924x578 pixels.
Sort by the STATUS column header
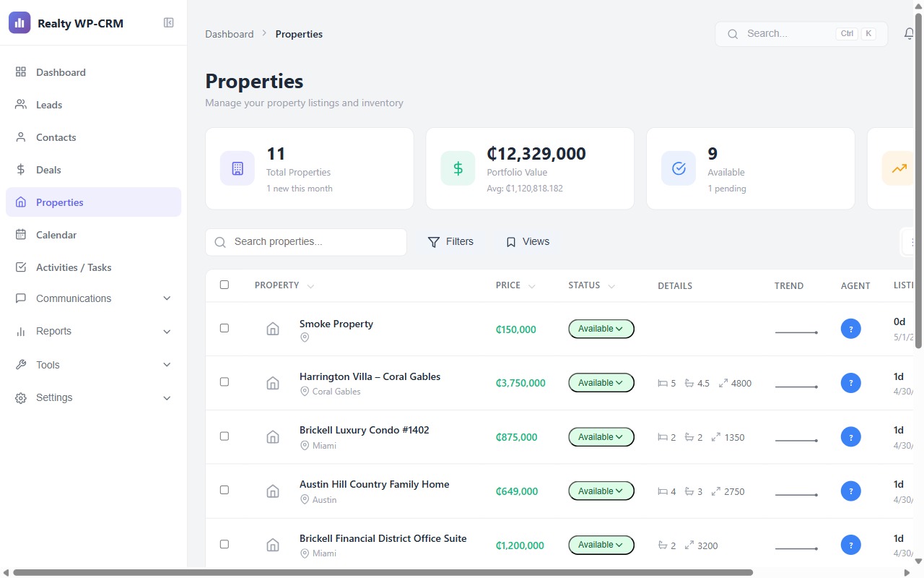[591, 285]
